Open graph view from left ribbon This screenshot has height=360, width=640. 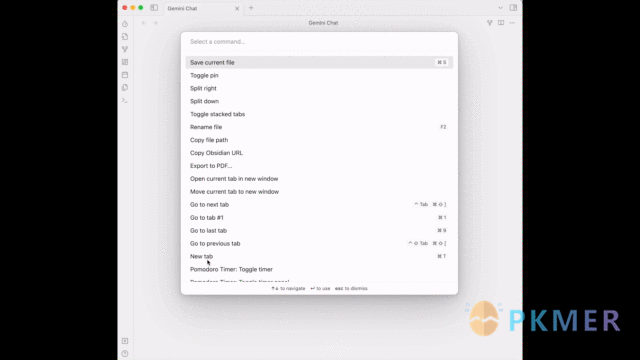pos(125,49)
